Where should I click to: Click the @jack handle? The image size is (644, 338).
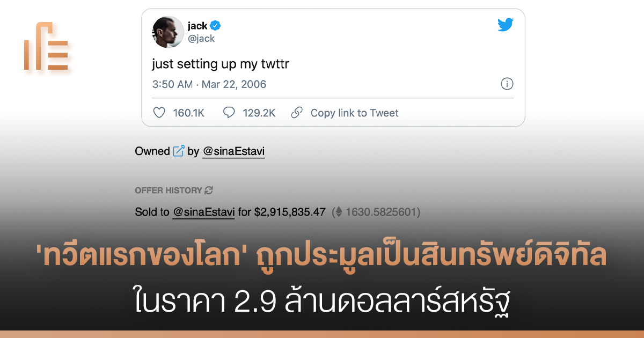[201, 39]
